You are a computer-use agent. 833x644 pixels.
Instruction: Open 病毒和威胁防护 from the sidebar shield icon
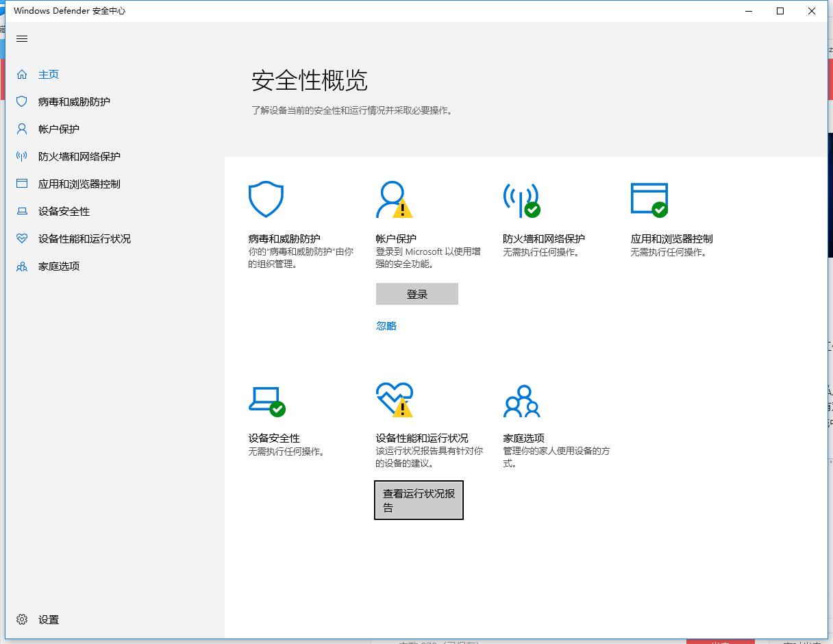coord(21,101)
